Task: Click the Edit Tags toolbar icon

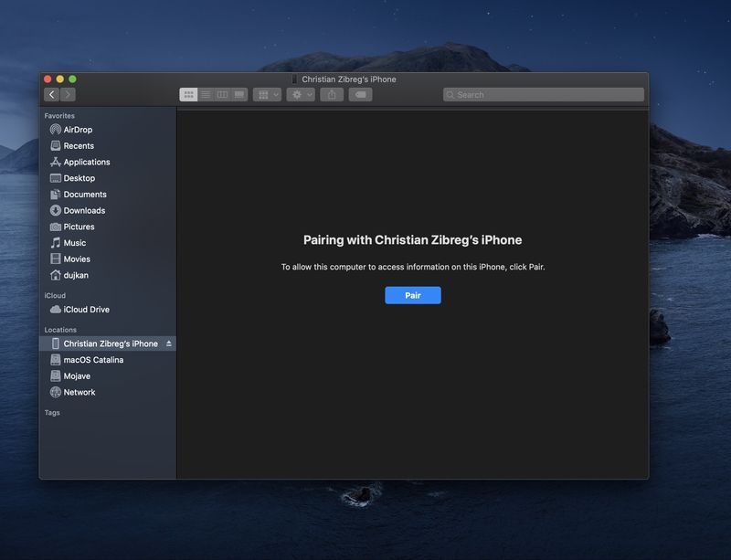Action: click(x=360, y=95)
